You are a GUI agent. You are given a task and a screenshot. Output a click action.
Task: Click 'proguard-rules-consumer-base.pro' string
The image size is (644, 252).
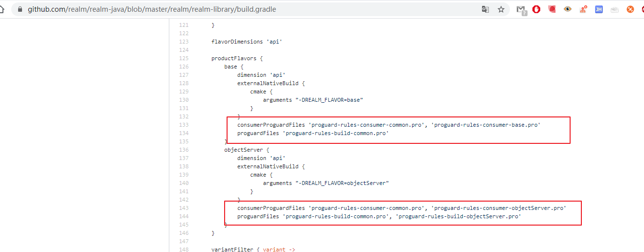coord(485,125)
